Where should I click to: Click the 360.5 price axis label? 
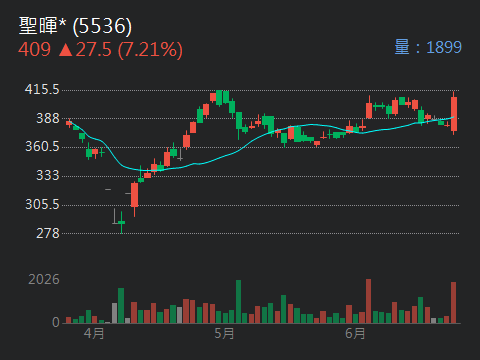[42, 147]
